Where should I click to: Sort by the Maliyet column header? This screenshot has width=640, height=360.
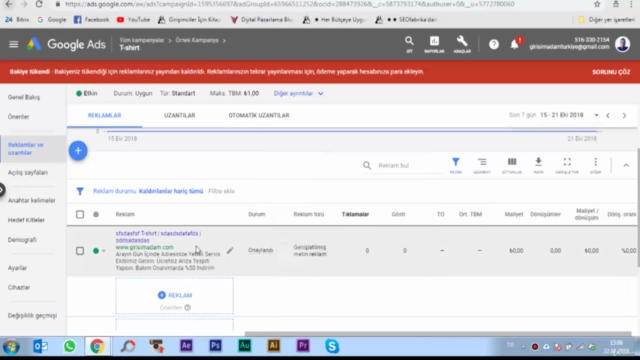pos(514,214)
